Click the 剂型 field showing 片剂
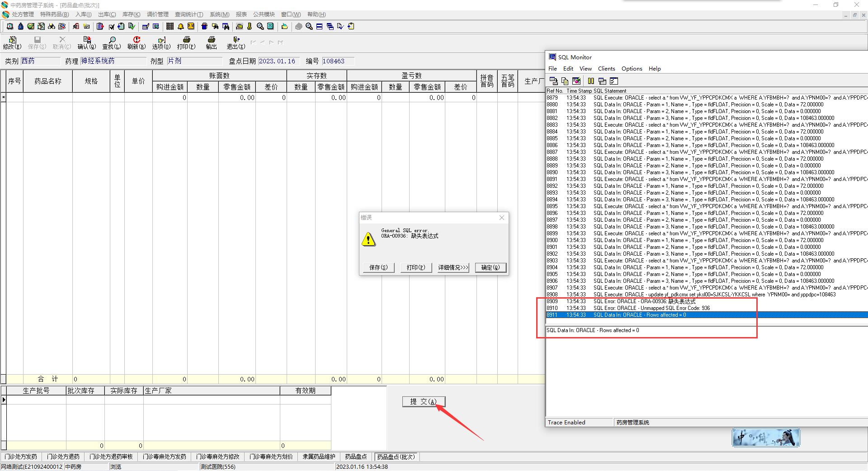Viewport: 868px width, 471px height. click(x=194, y=61)
